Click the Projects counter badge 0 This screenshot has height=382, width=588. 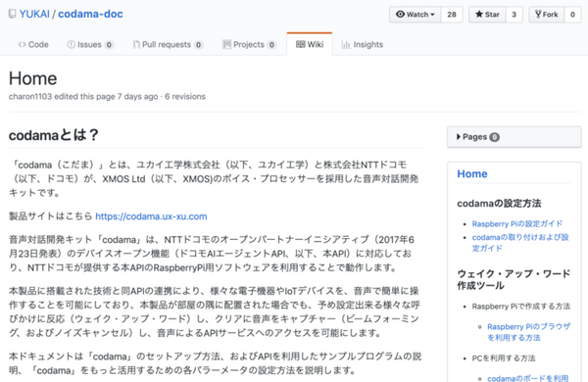coord(271,45)
